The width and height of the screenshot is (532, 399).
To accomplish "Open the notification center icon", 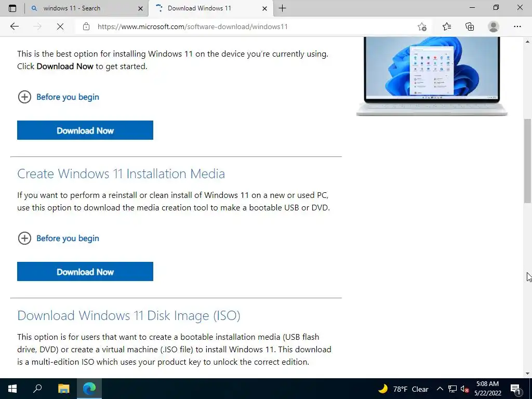I will click(x=515, y=389).
